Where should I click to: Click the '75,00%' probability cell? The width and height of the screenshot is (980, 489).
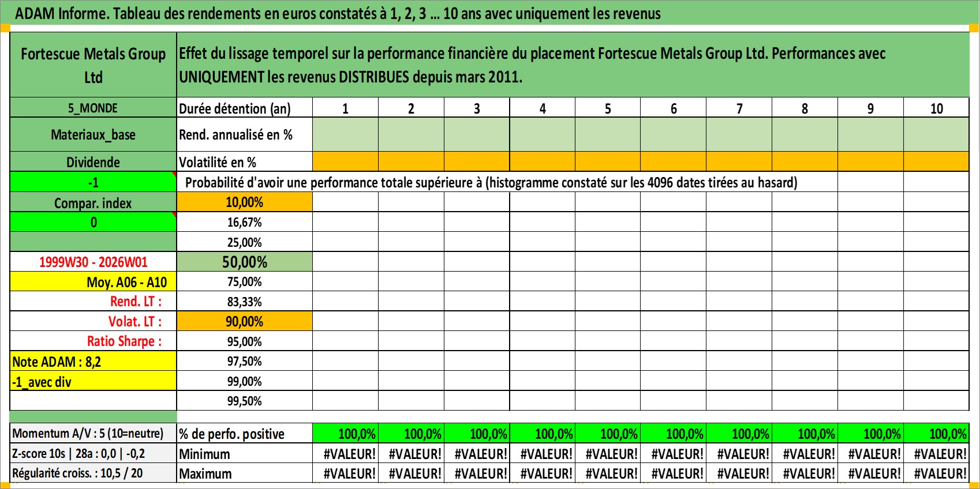[x=245, y=281]
